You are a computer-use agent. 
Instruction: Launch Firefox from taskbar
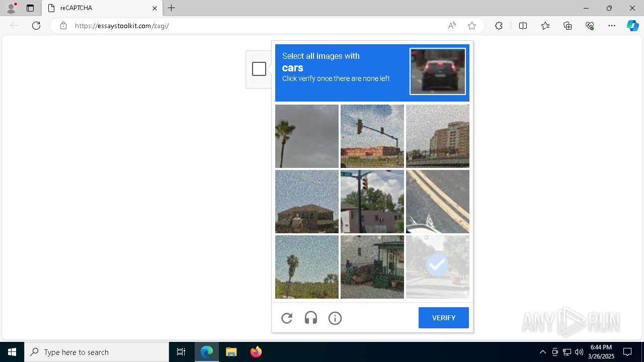pyautogui.click(x=256, y=352)
